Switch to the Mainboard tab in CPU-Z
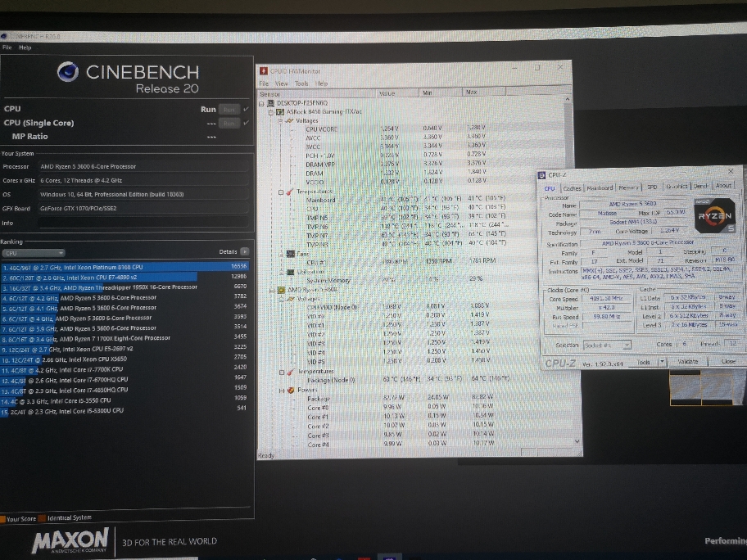The height and width of the screenshot is (560, 747). point(600,187)
